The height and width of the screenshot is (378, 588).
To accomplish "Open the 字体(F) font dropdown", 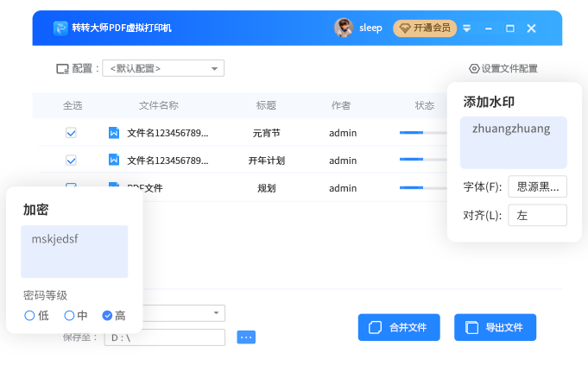I will pos(537,186).
